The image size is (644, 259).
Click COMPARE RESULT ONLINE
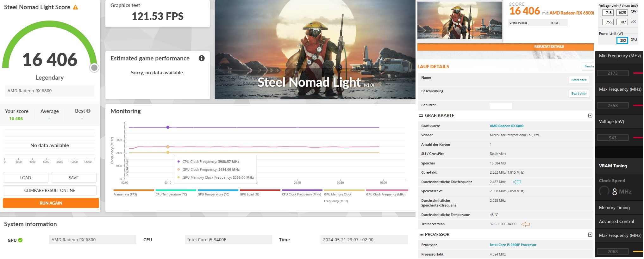[50, 190]
